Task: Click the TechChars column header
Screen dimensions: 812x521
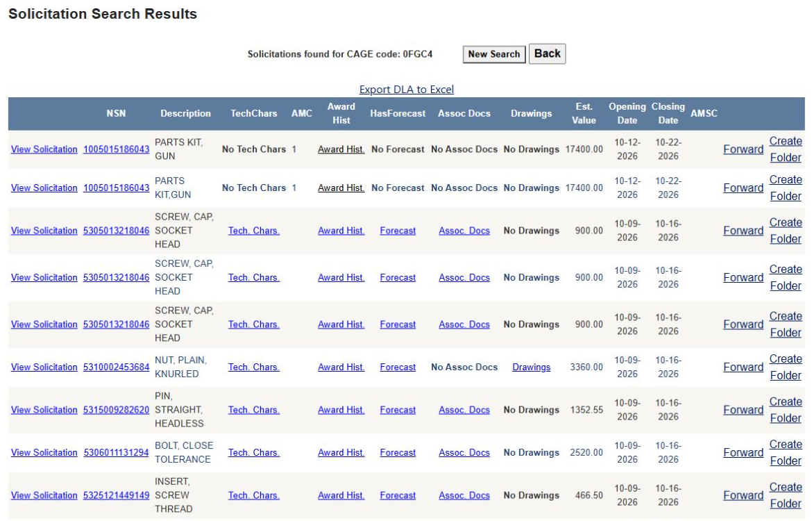Action: pyautogui.click(x=254, y=113)
